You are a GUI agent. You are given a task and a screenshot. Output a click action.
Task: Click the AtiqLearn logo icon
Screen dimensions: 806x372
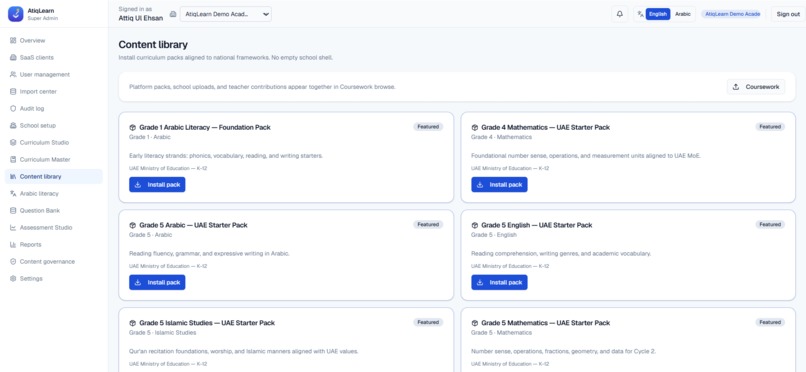point(15,14)
